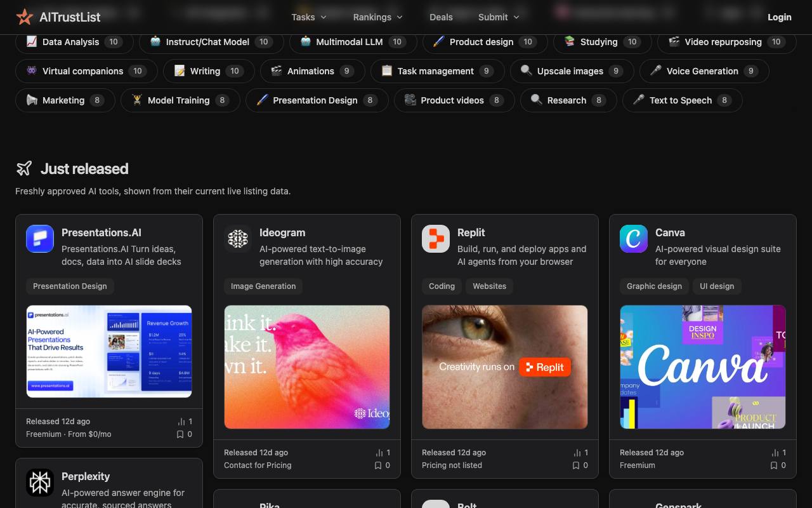Viewport: 812px width, 508px height.
Task: Click the bookmark icon on Ideogram card
Action: (378, 465)
